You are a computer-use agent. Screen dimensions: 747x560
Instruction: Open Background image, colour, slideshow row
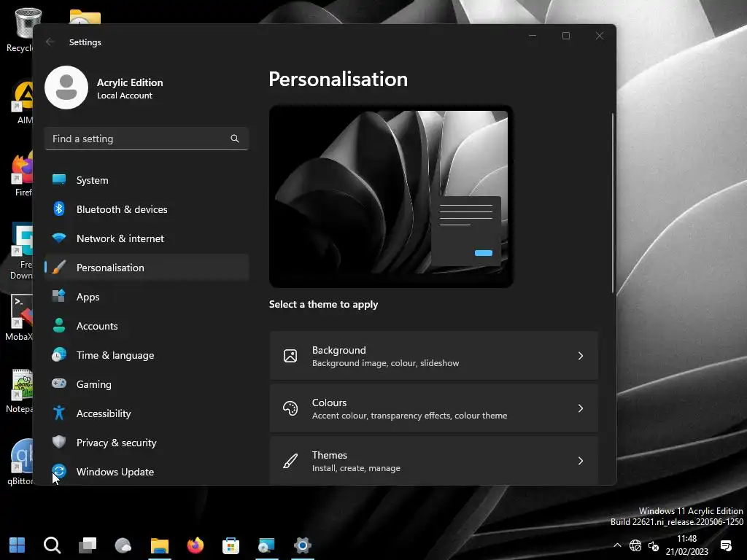(433, 356)
